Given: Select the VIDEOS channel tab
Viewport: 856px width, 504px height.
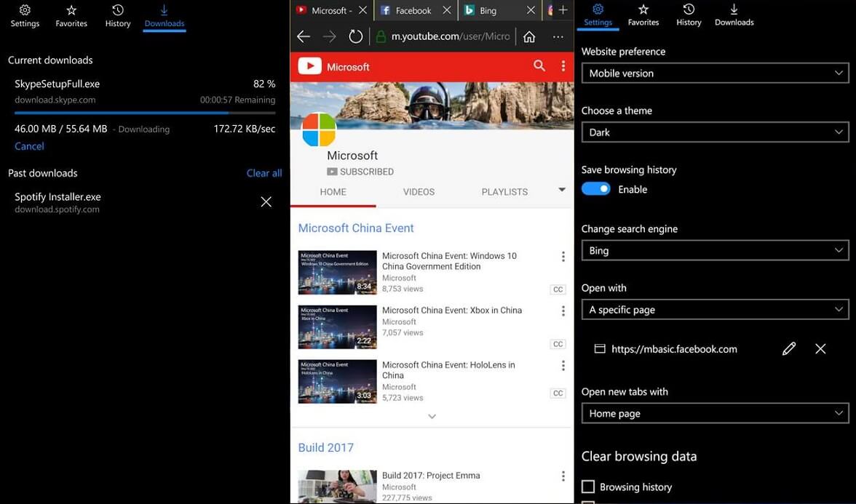Looking at the screenshot, I should (x=419, y=192).
